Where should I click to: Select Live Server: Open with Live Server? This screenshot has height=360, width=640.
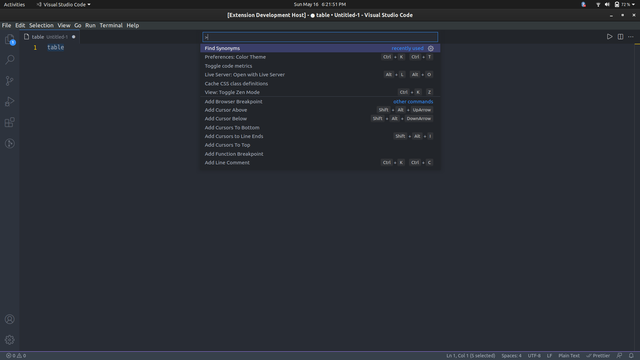point(320,75)
